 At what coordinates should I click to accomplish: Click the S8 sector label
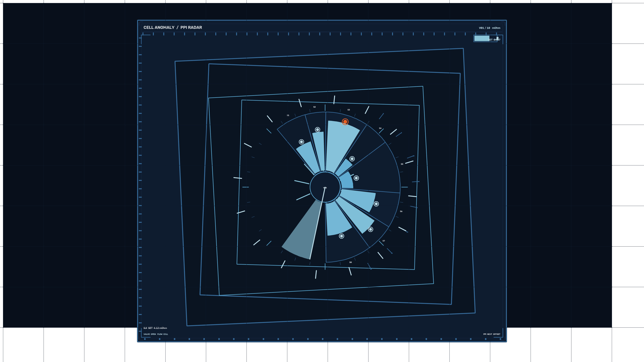(x=351, y=262)
